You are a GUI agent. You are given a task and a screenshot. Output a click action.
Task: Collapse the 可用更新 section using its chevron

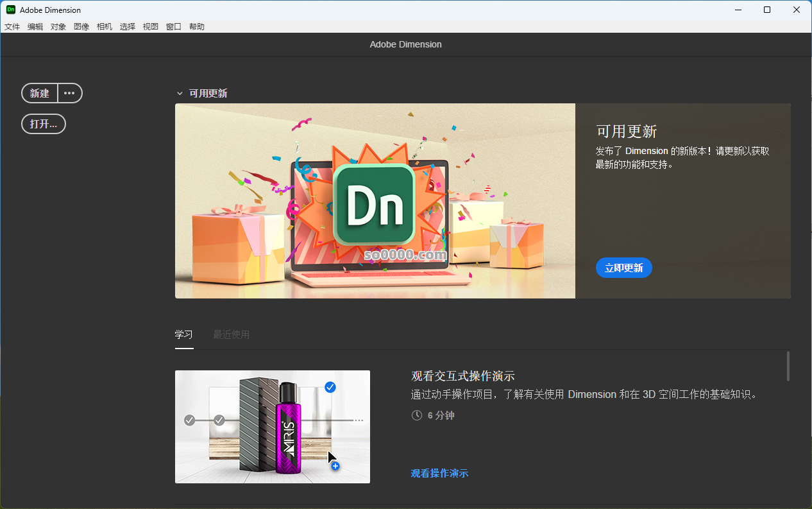[180, 93]
